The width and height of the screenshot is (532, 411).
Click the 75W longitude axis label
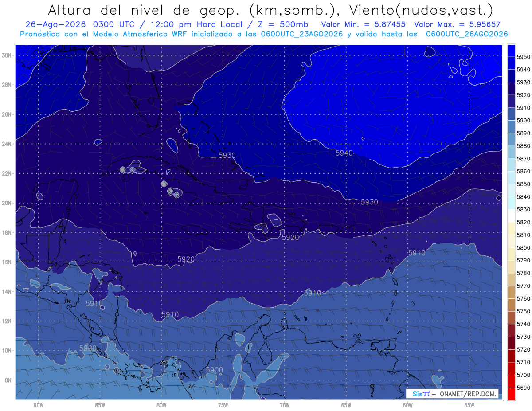pos(223,405)
